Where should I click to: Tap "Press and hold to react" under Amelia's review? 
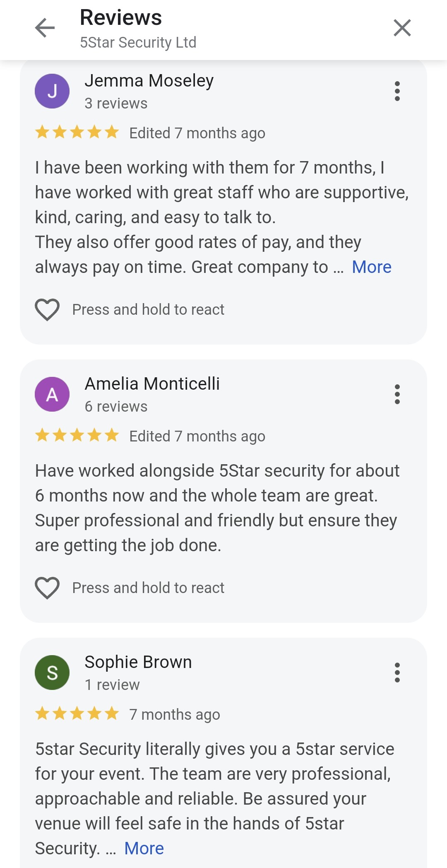click(x=148, y=588)
